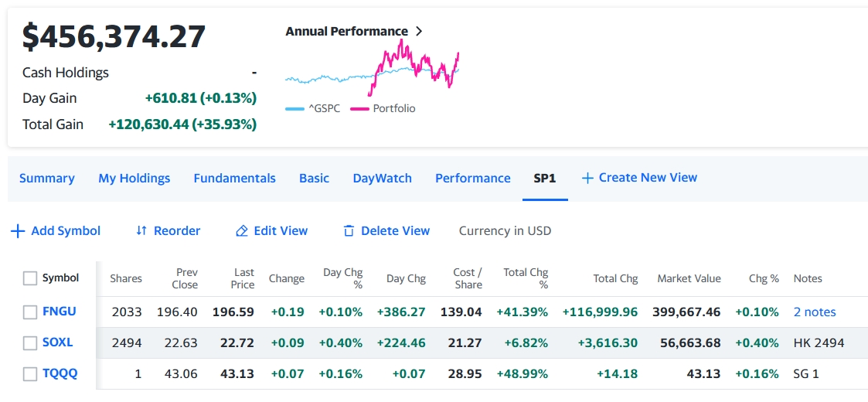Click the Edit View pencil icon
Image resolution: width=868 pixels, height=402 pixels.
(x=242, y=231)
